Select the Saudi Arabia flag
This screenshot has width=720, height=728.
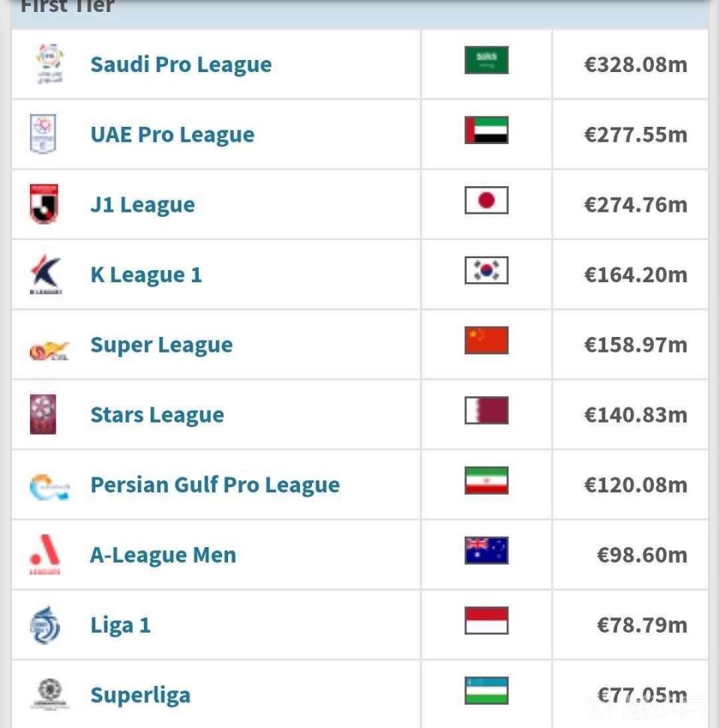coord(486,60)
